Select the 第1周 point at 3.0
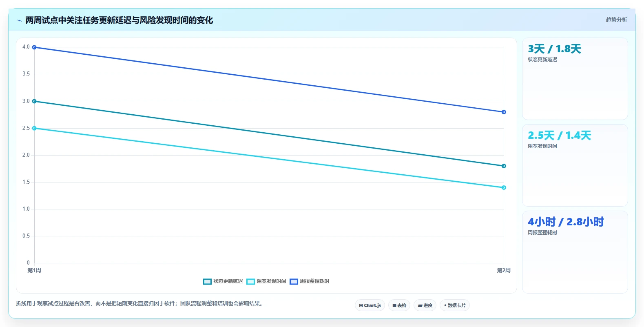 click(x=34, y=101)
